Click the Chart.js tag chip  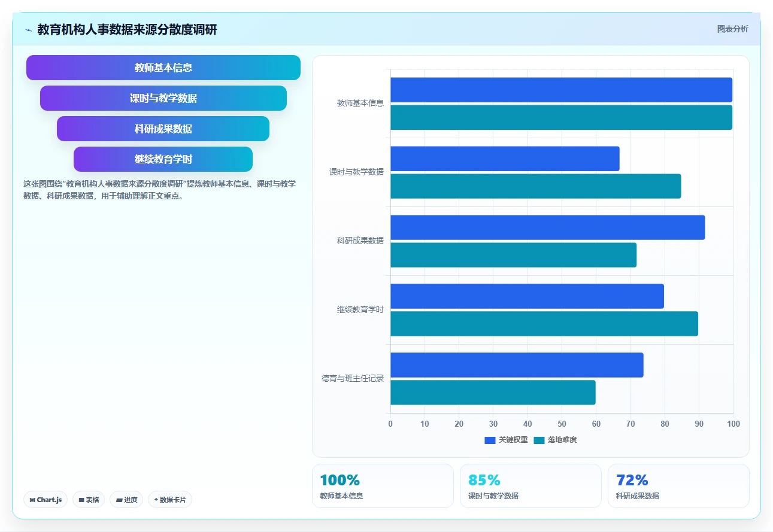[46, 500]
